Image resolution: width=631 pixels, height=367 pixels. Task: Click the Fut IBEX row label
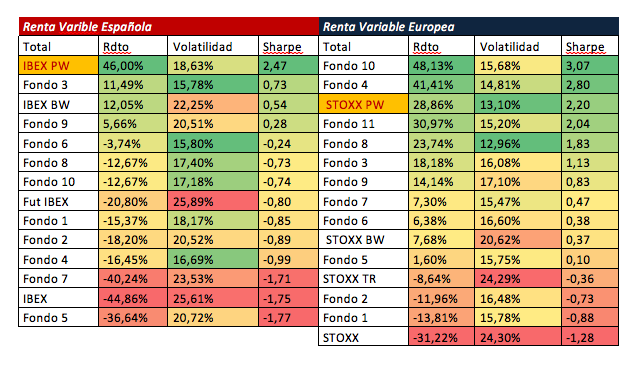click(x=58, y=201)
